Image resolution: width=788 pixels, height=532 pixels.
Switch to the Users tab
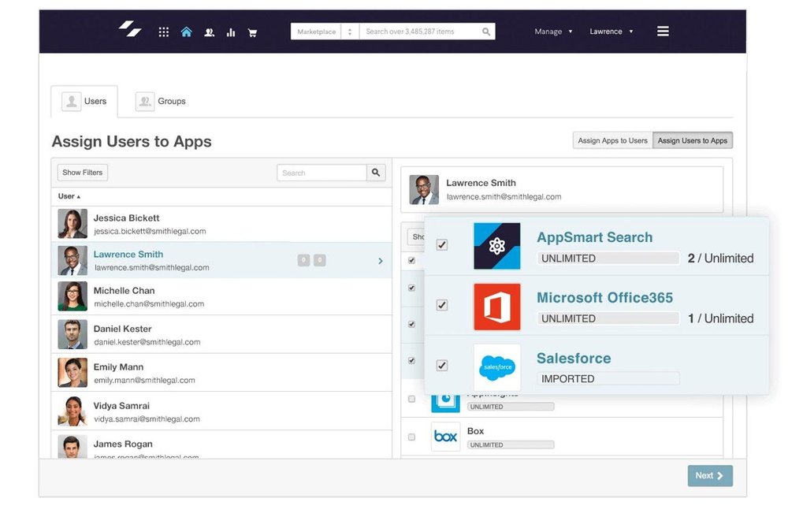84,101
